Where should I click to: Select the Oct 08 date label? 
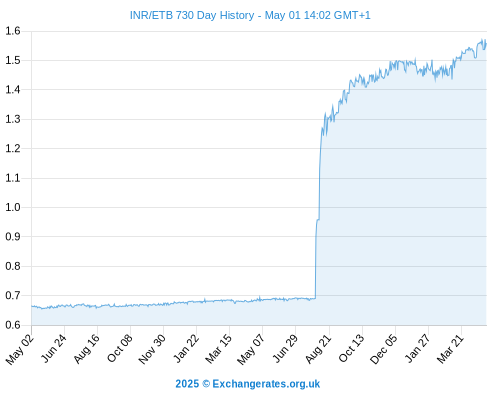point(119,348)
